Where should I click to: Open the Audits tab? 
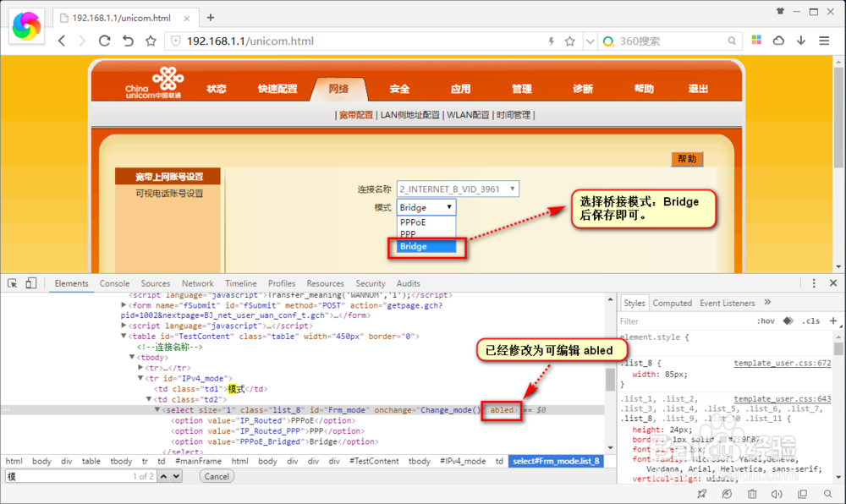pos(409,283)
